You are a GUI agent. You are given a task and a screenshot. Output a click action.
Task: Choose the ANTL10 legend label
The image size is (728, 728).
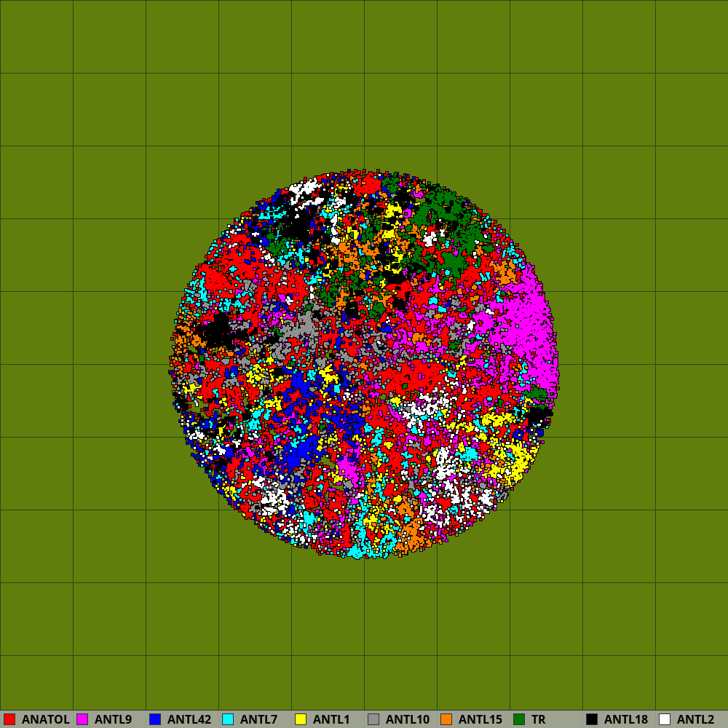tap(408, 720)
